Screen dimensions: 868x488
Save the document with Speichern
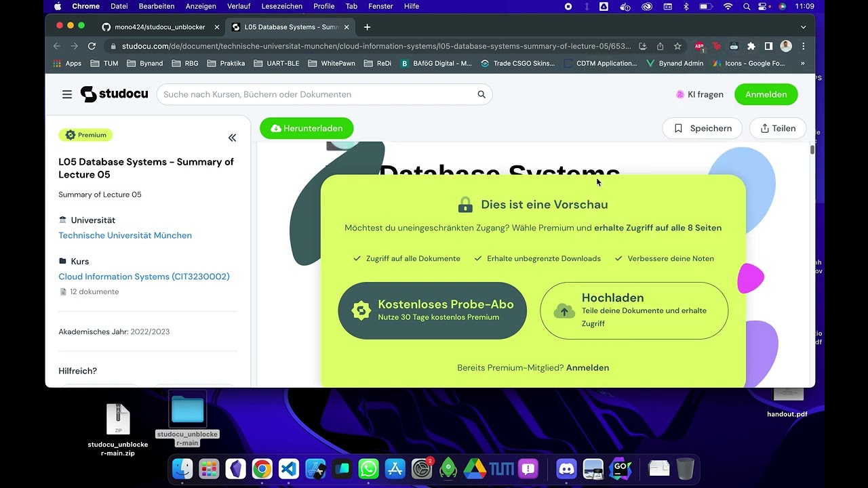702,128
